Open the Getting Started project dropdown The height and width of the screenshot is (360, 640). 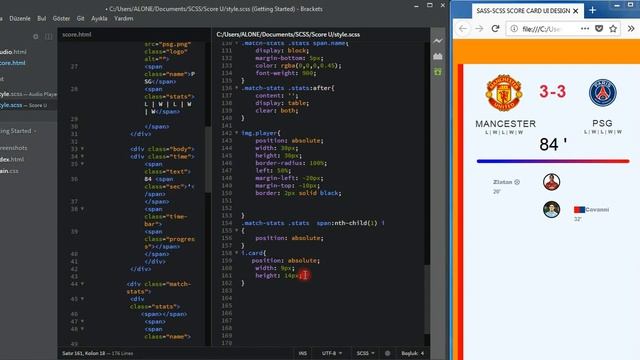tap(18, 131)
